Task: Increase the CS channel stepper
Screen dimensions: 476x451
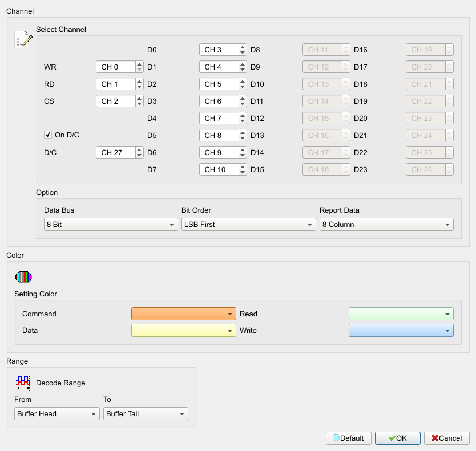Action: pos(139,99)
